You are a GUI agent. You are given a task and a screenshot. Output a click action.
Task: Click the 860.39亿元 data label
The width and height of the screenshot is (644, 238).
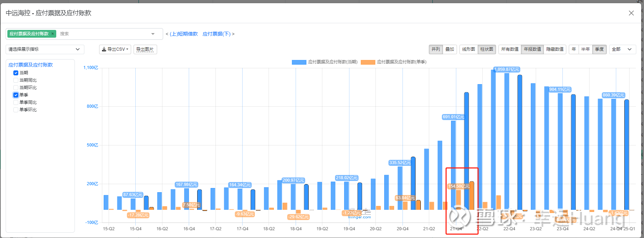click(613, 95)
